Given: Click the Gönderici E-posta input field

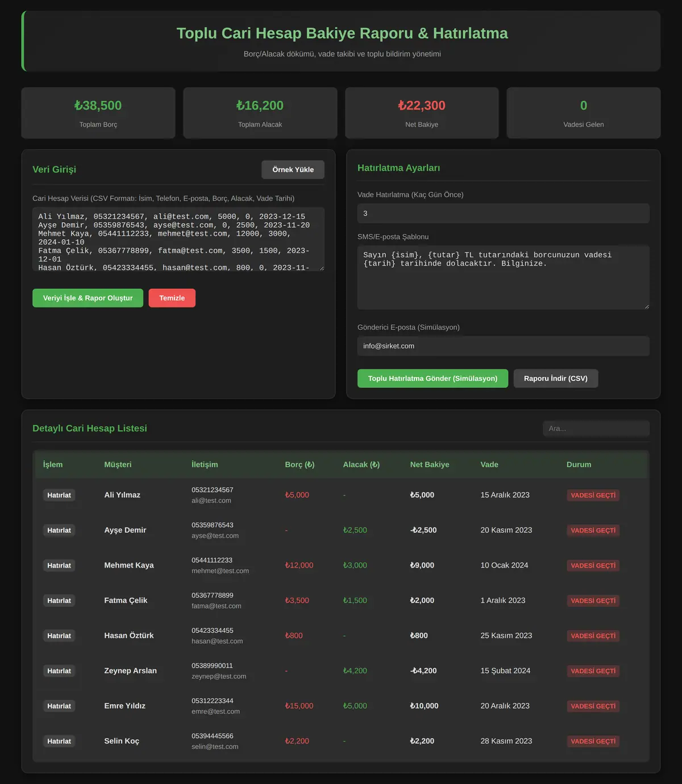Looking at the screenshot, I should 504,346.
